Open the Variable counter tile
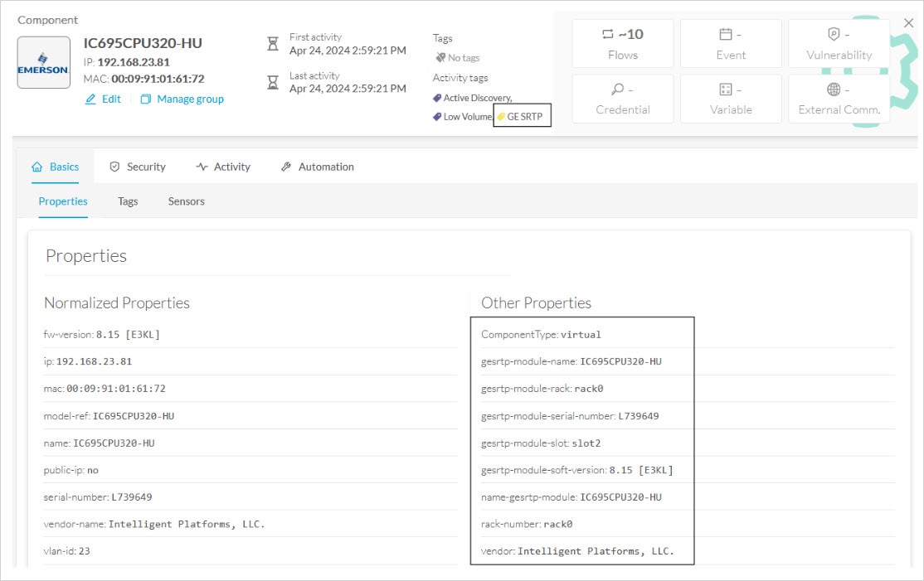This screenshot has height=581, width=924. point(731,99)
